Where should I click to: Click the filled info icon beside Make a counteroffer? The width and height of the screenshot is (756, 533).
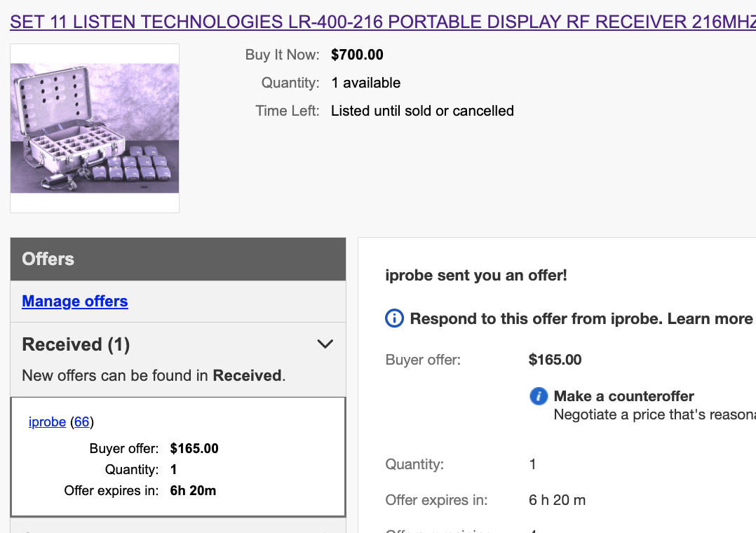[x=538, y=396]
